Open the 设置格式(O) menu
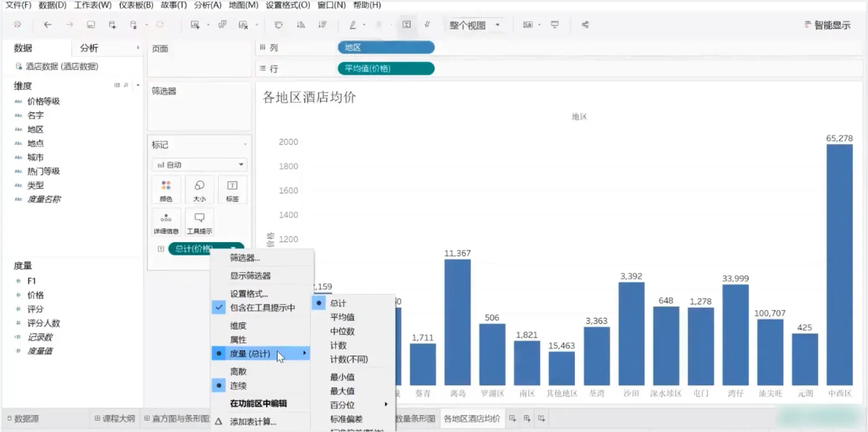The width and height of the screenshot is (868, 432). [288, 5]
